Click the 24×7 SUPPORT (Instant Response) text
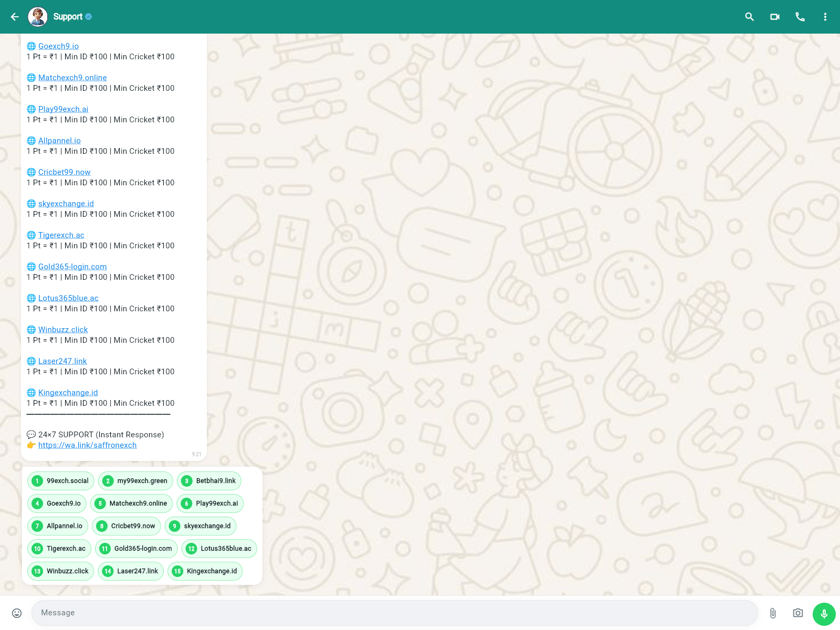The image size is (840, 630). [101, 435]
